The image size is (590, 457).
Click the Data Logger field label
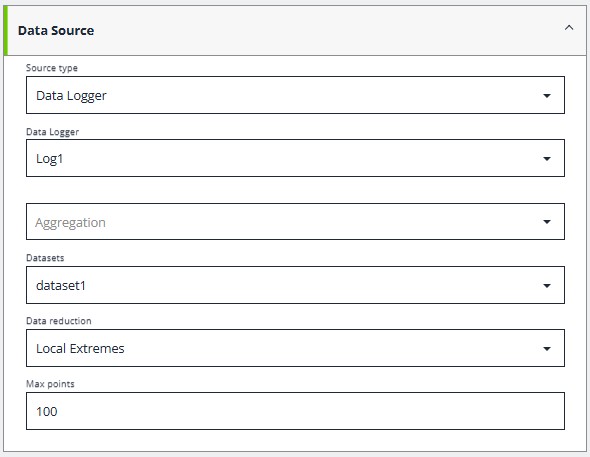pos(52,132)
